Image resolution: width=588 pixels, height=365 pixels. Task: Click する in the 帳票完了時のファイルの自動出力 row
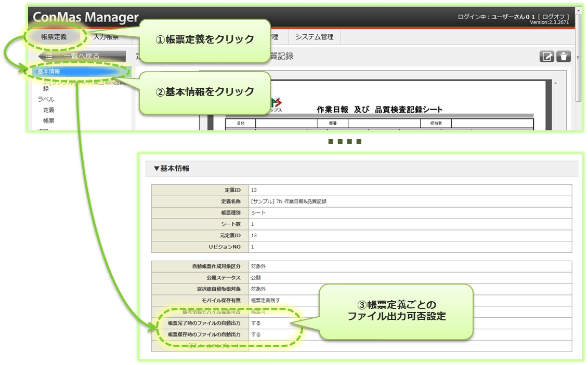[x=256, y=323]
